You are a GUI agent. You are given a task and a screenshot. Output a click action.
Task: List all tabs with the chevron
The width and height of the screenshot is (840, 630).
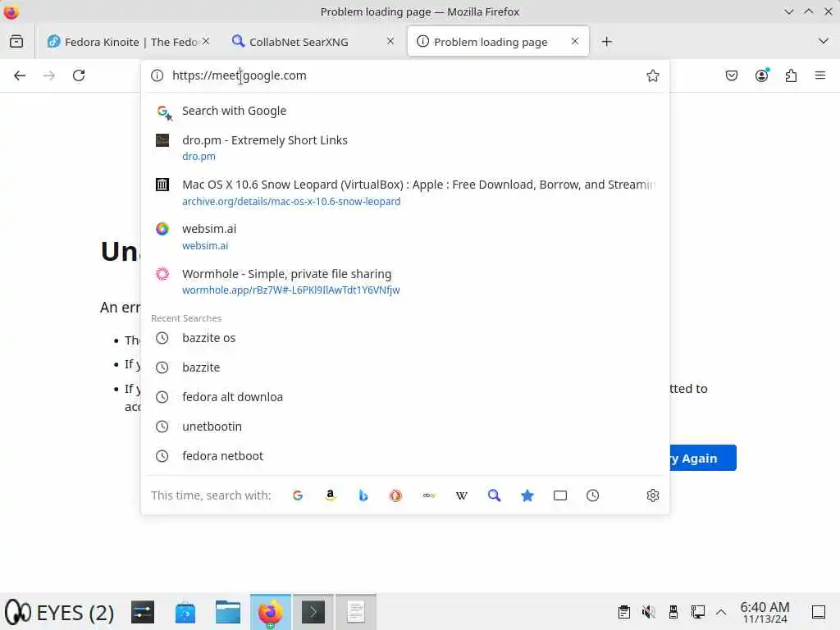[824, 41]
